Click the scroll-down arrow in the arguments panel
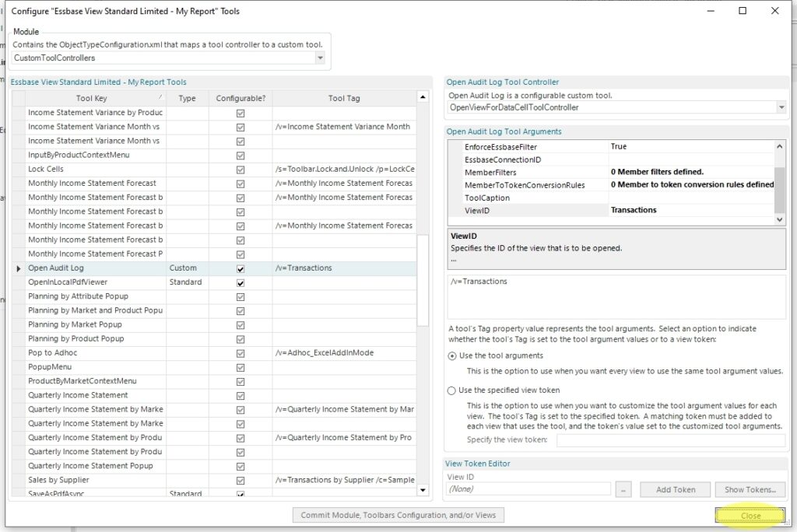797x532 pixels. (x=781, y=220)
